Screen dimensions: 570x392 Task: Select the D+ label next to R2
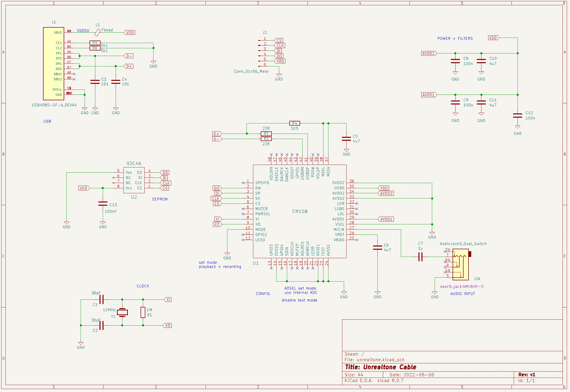pyautogui.click(x=217, y=134)
